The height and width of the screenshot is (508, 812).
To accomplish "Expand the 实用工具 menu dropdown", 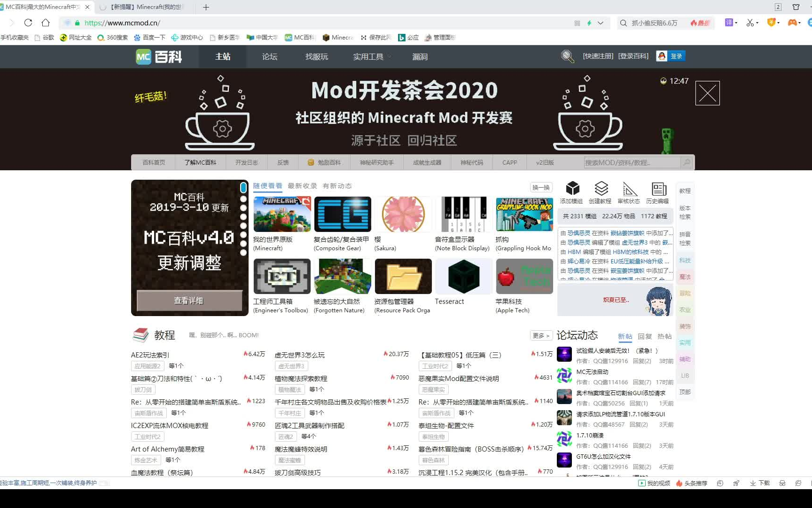I will click(372, 57).
